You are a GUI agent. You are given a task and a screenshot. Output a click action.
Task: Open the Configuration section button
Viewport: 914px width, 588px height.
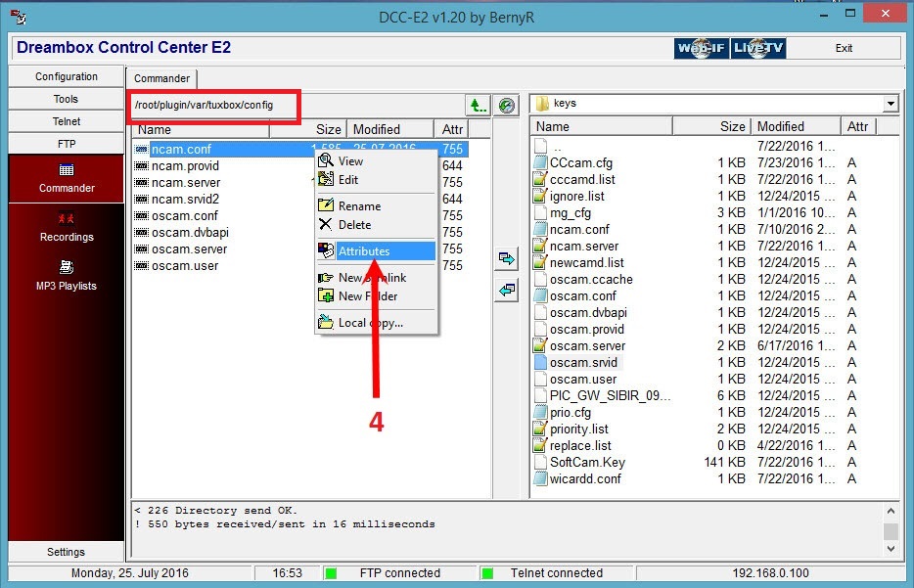[x=67, y=76]
